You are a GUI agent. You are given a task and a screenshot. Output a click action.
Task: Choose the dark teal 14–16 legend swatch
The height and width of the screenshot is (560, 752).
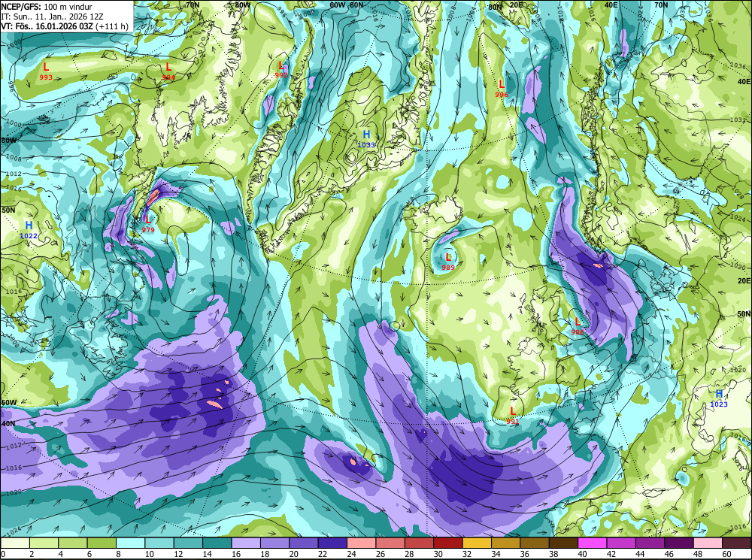[217, 543]
